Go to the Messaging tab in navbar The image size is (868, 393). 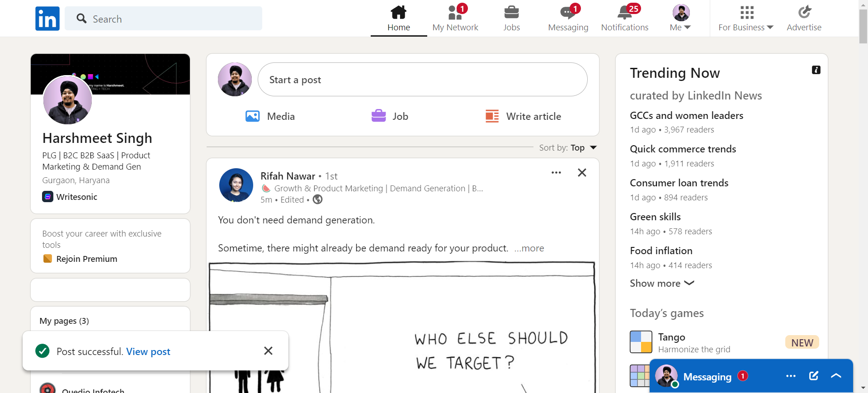click(x=568, y=19)
